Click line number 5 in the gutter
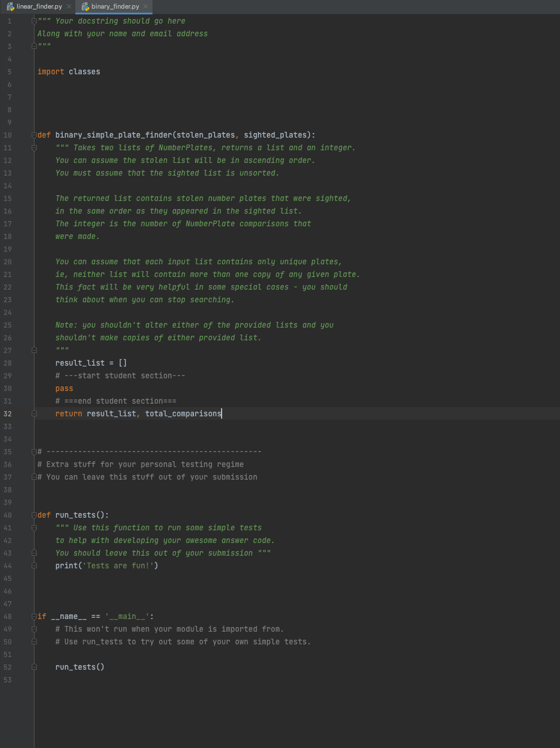The image size is (560, 748). click(x=9, y=72)
